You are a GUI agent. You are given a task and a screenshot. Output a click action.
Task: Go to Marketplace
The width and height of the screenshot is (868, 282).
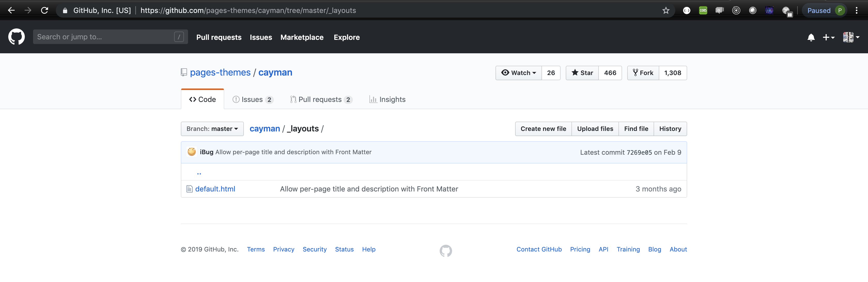pyautogui.click(x=302, y=38)
